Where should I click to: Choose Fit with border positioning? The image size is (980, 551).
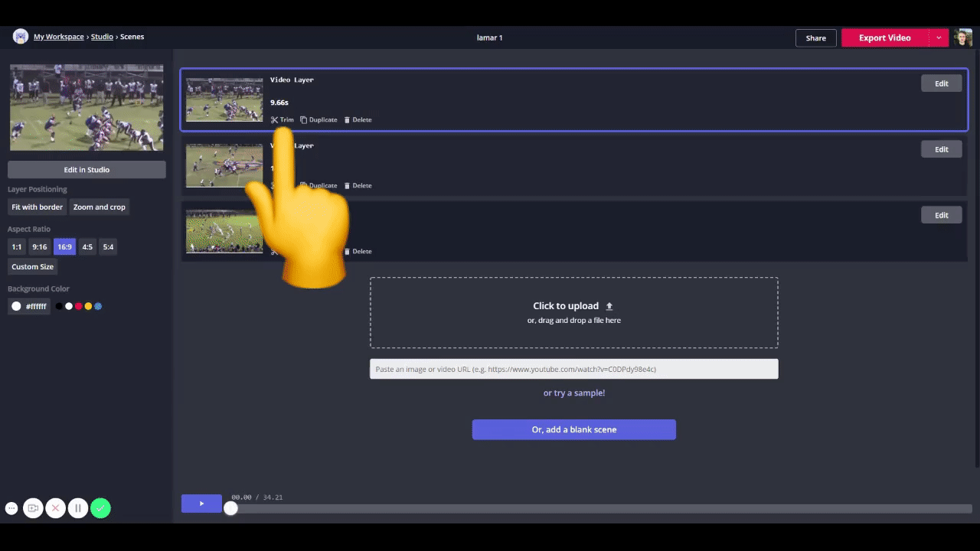coord(38,207)
